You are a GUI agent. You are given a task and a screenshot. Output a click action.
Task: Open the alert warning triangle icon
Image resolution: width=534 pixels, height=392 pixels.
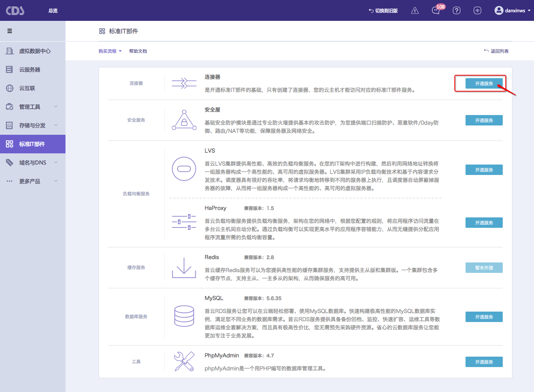tap(415, 10)
